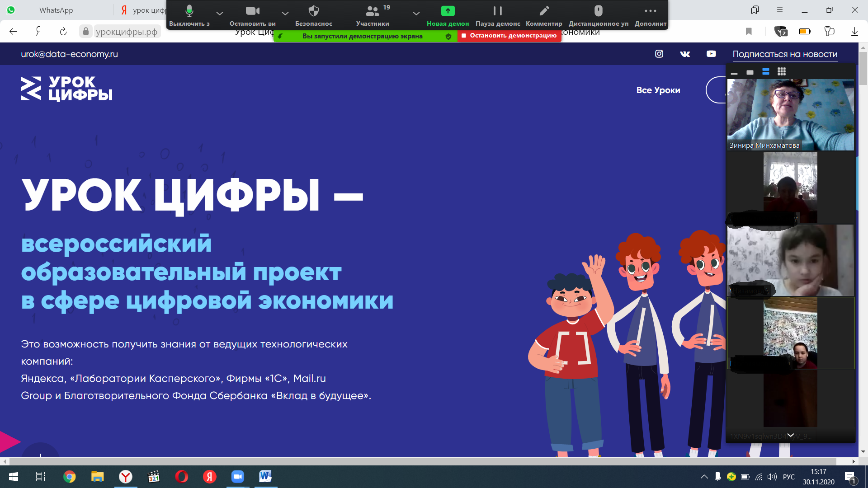Viewport: 868px width, 488px height.
Task: Switch to the WhatsApp browser tab
Action: tap(56, 10)
